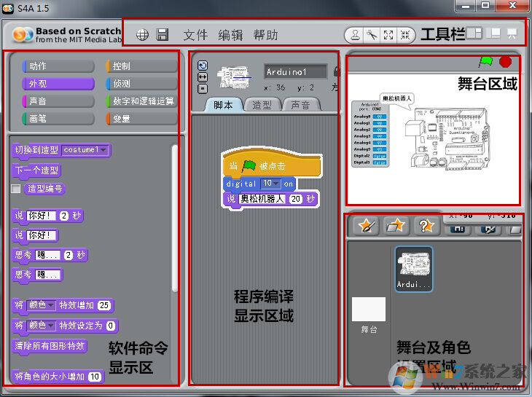Switch to full stage layout
Image resolution: width=532 pixels, height=397 pixels.
[493, 34]
